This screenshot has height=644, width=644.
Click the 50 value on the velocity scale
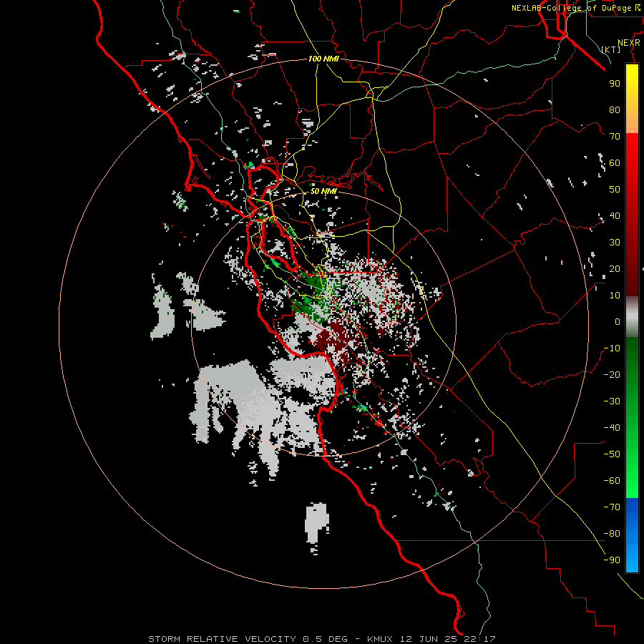coord(615,190)
